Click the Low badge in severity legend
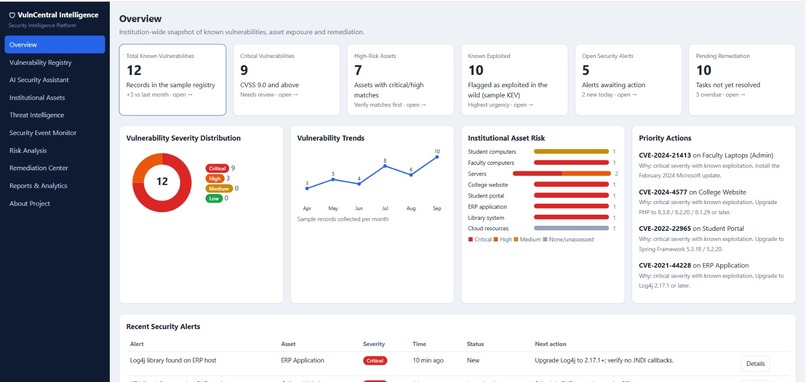This screenshot has height=382, width=806. 214,198
